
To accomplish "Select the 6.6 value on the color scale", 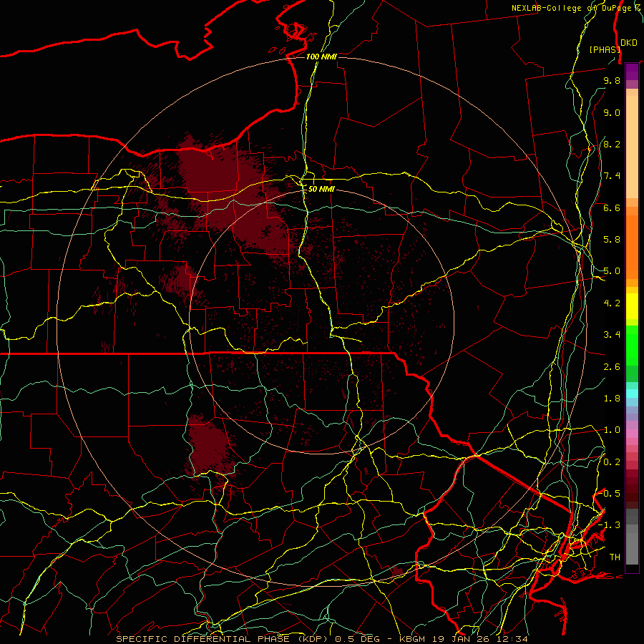I will [612, 208].
